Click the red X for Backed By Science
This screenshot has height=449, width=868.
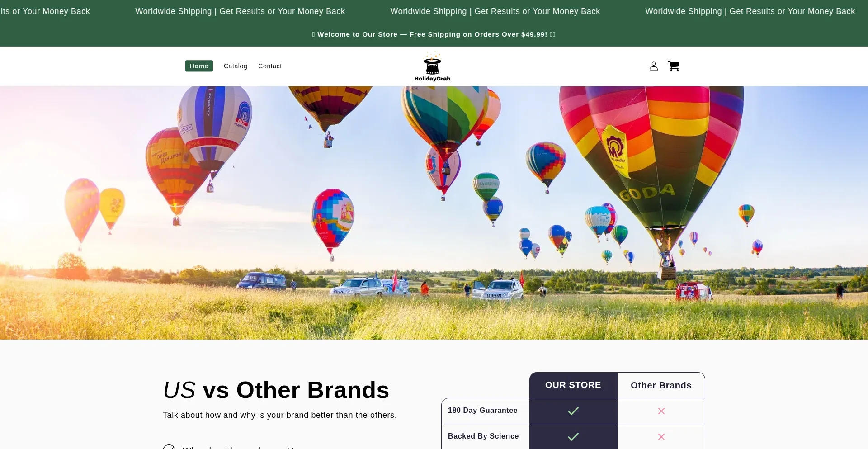tap(661, 437)
